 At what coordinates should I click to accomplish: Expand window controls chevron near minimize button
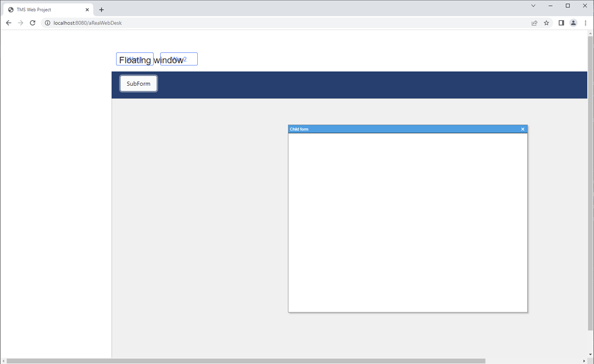pyautogui.click(x=533, y=6)
